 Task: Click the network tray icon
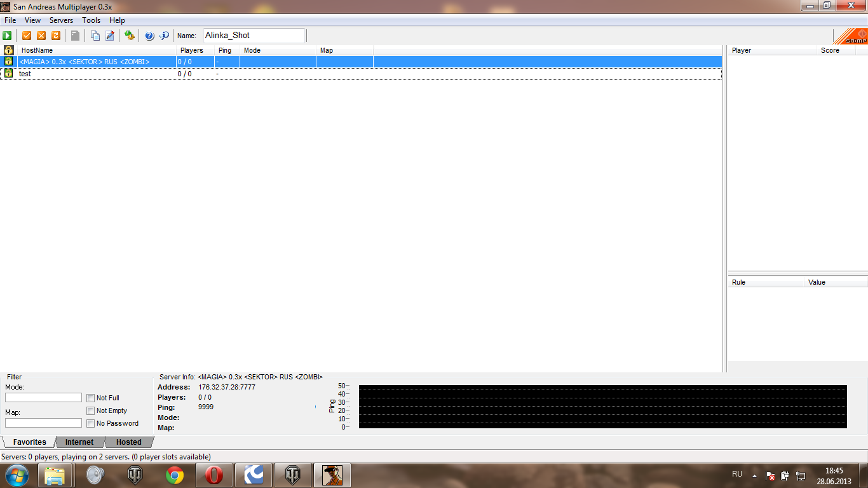tap(801, 475)
